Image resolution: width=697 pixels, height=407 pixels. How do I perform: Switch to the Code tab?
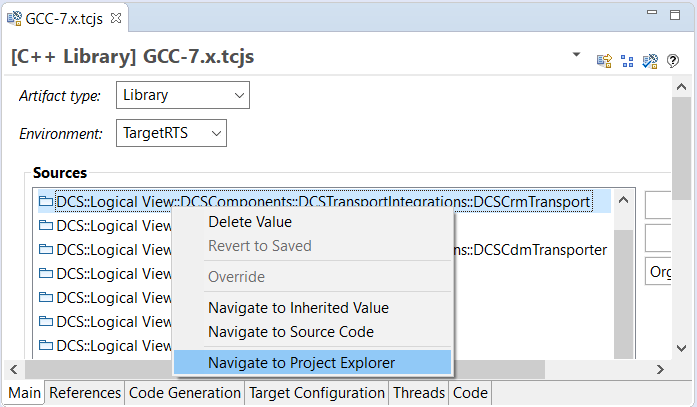point(470,393)
